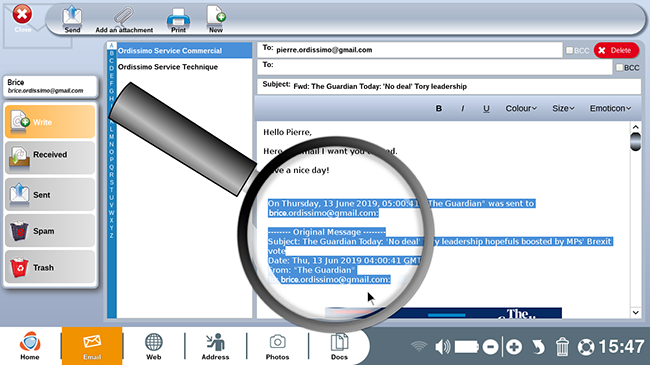The height and width of the screenshot is (365, 650).
Task: Print the email with the printer icon
Action: coord(178,19)
